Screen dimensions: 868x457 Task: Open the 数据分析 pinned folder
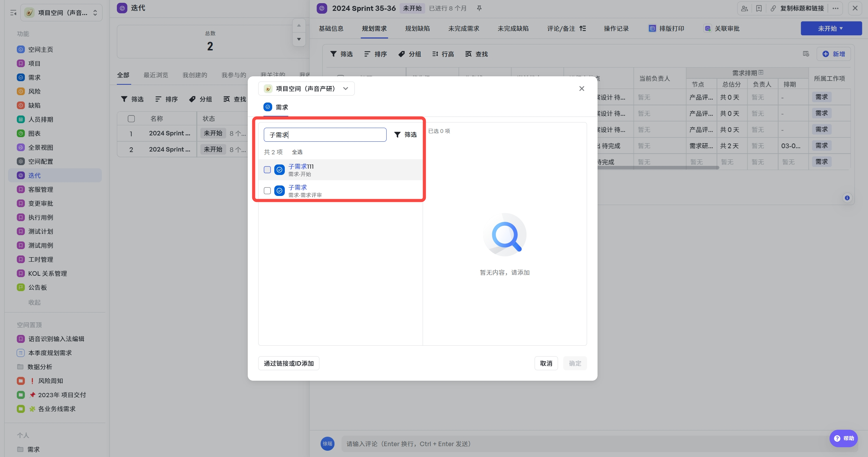pyautogui.click(x=35, y=367)
